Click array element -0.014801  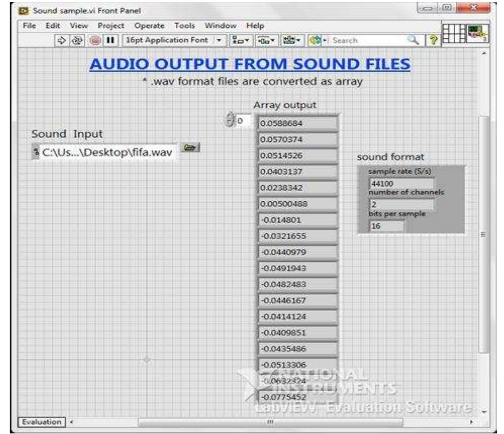coord(297,220)
